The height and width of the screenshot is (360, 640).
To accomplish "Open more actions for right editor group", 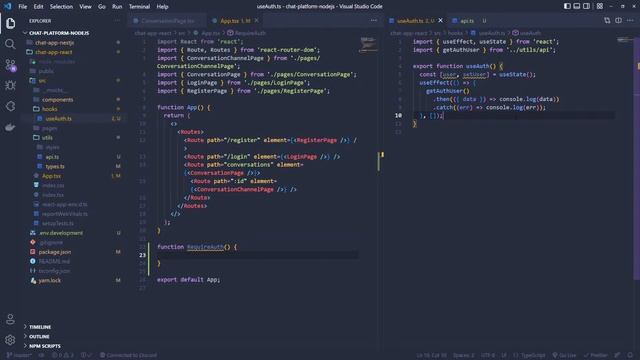I will point(630,20).
